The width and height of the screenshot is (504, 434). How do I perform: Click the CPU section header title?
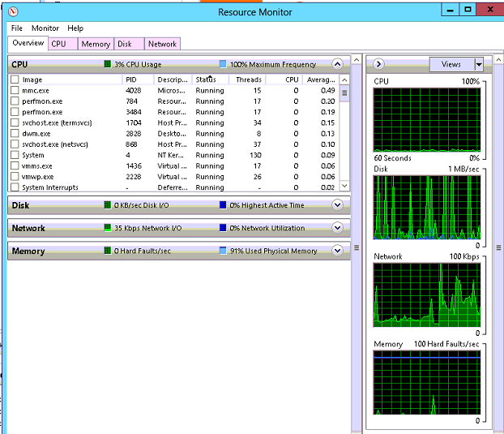point(19,64)
